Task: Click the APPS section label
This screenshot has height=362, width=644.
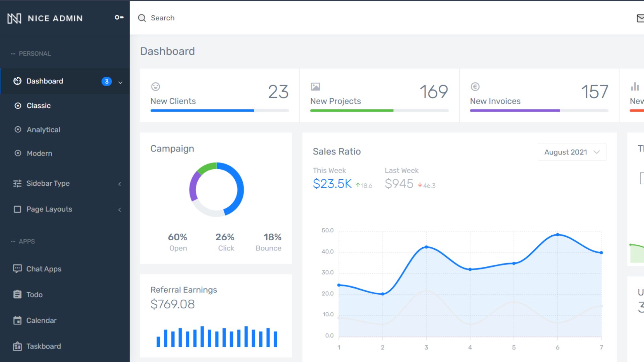Action: [27, 241]
